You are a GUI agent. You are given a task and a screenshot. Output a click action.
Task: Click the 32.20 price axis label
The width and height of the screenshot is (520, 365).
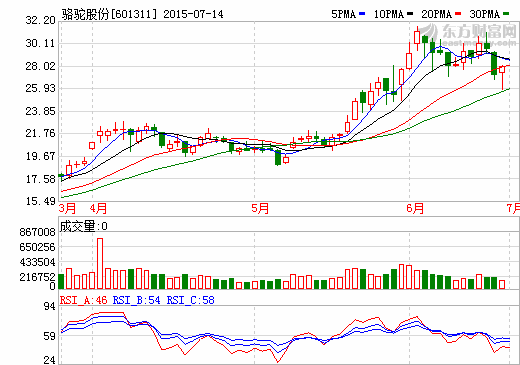coord(40,20)
